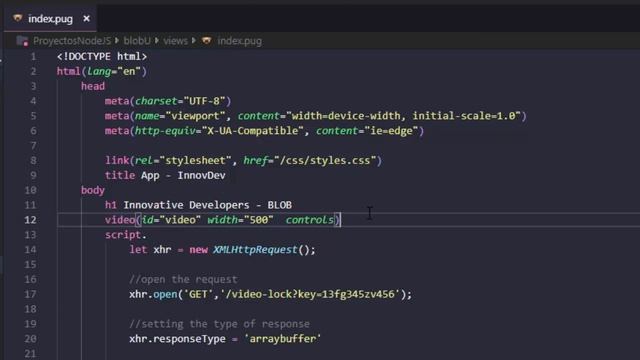Open the views breadcrumb segment
Screen dimensions: 640x360
coord(176,41)
